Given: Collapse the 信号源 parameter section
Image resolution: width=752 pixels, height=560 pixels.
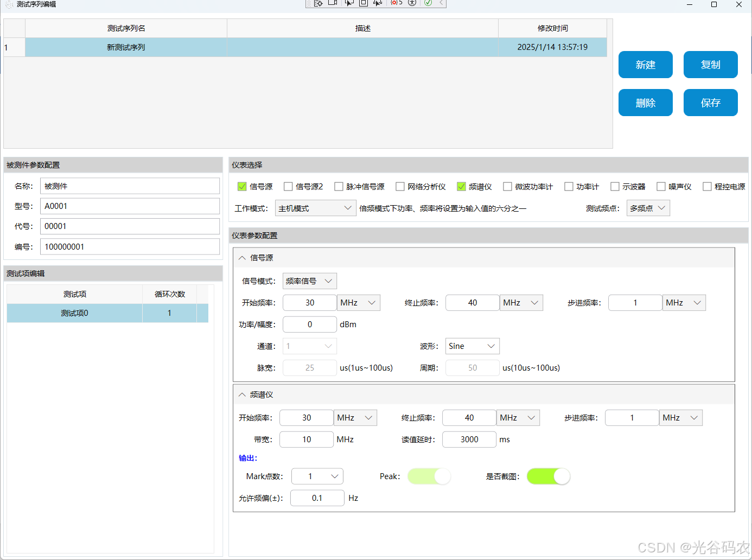Looking at the screenshot, I should point(242,258).
